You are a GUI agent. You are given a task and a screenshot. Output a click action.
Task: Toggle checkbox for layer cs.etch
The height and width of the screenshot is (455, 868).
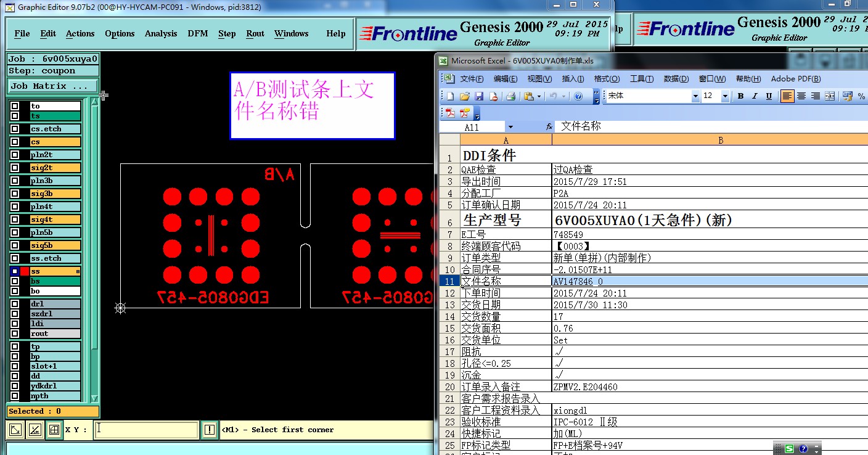(x=15, y=129)
